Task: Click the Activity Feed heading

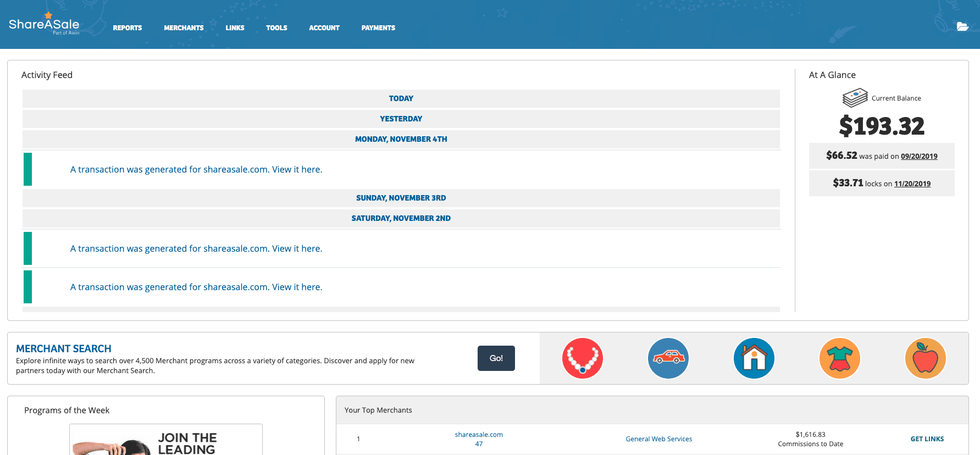Action: 47,75
